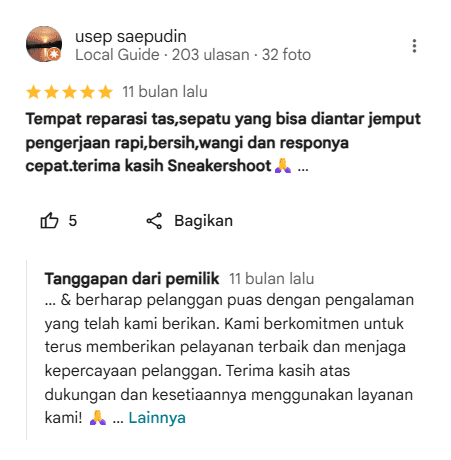Screen dimensions: 451x460
Task: Click the praying hands emoji in owner reply
Action: 98,417
